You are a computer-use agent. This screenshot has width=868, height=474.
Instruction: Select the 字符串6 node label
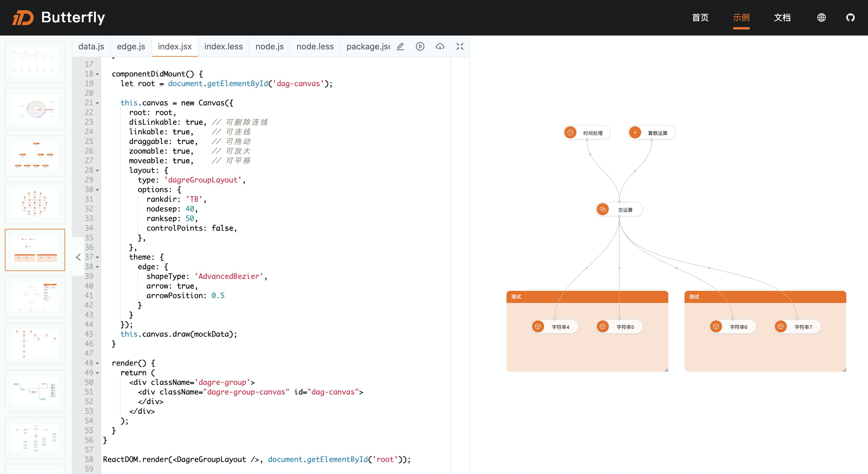pyautogui.click(x=739, y=327)
